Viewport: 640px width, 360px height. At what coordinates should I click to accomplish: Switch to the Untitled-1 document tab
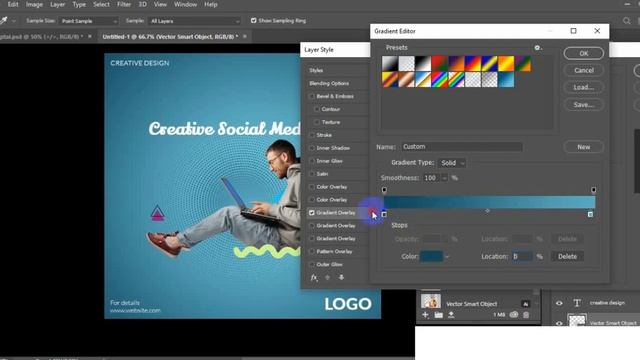point(170,36)
